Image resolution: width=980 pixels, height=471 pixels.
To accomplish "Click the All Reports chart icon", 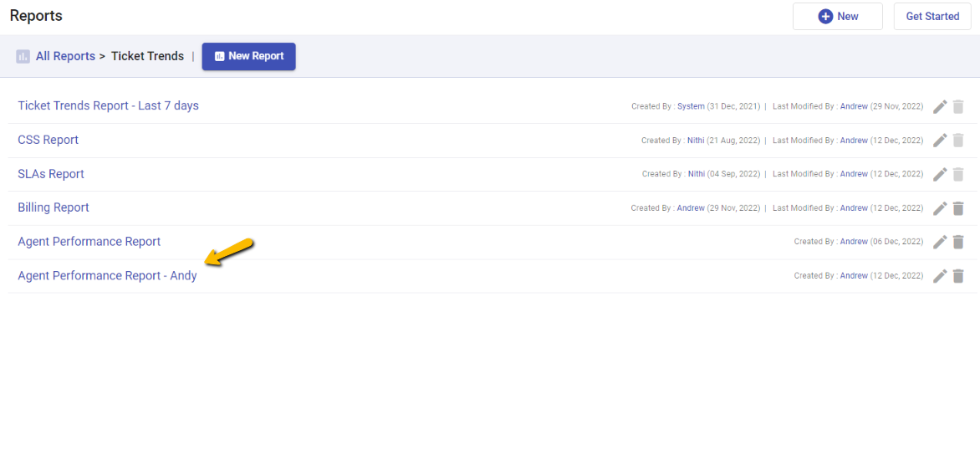I will coord(23,56).
